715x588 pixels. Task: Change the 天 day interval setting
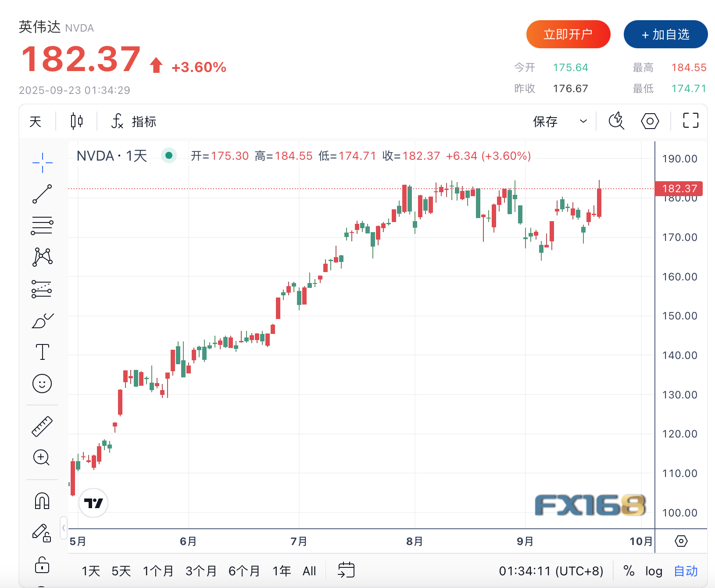click(36, 122)
